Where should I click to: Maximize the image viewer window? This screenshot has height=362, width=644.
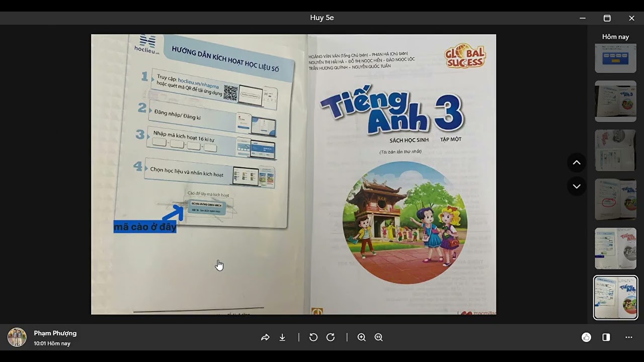tap(607, 18)
